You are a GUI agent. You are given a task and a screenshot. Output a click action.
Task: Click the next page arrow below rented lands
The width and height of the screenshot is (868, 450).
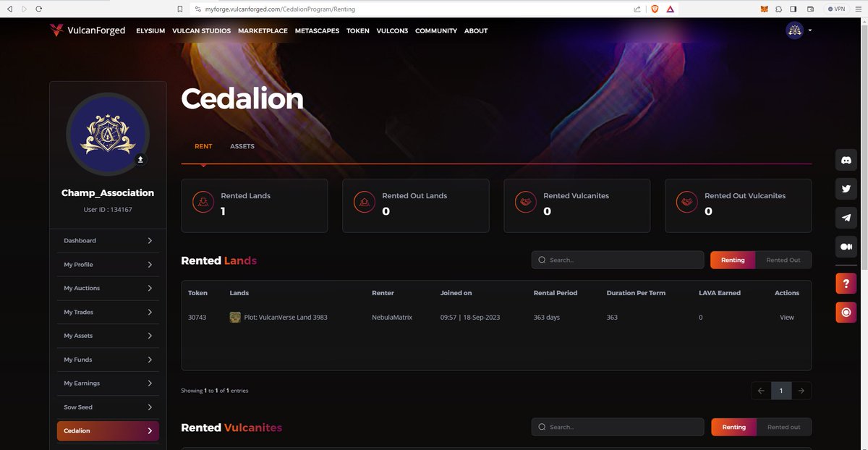click(801, 390)
